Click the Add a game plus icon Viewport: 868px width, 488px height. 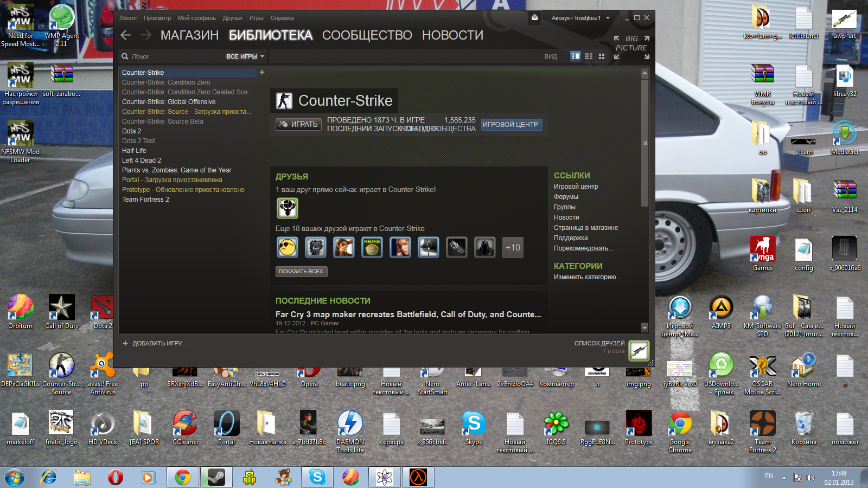tap(125, 343)
